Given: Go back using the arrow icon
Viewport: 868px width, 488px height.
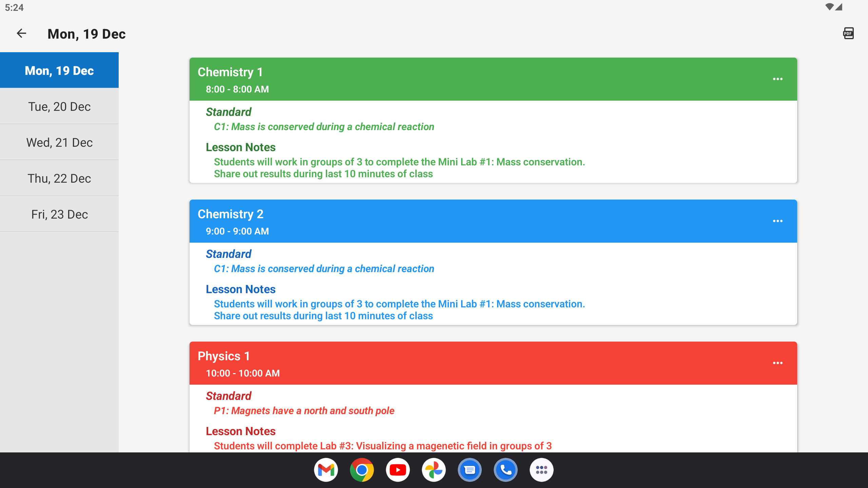Looking at the screenshot, I should coord(21,33).
